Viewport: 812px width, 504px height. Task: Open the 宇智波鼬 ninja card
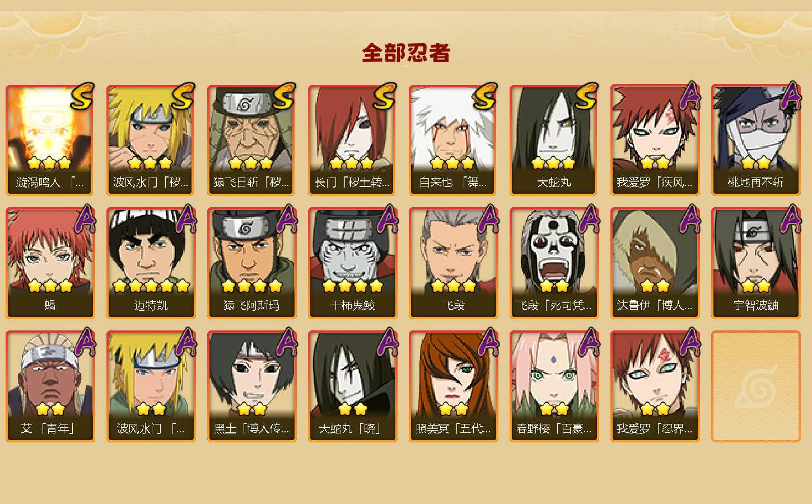coord(755,263)
